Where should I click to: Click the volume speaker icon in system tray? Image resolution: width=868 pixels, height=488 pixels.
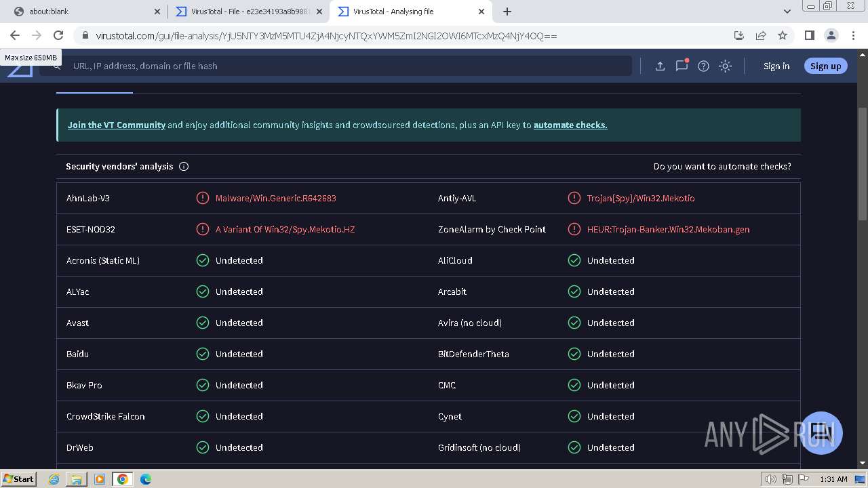[771, 479]
